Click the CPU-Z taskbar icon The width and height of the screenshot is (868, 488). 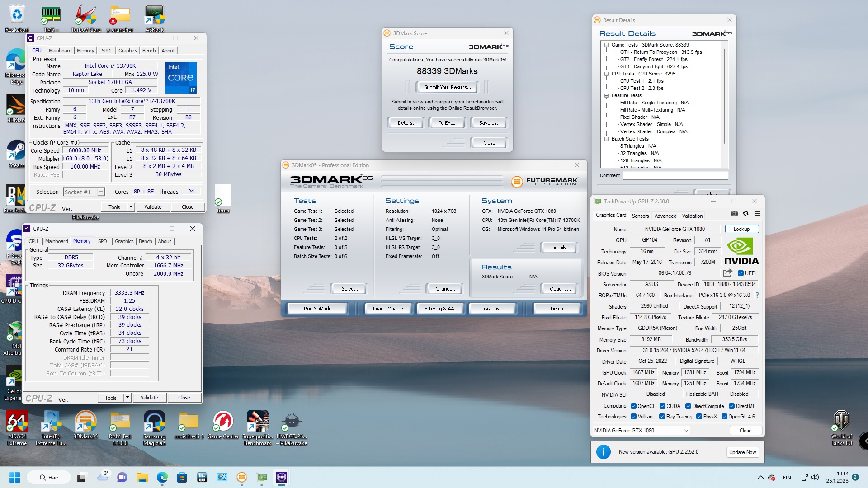point(282,477)
